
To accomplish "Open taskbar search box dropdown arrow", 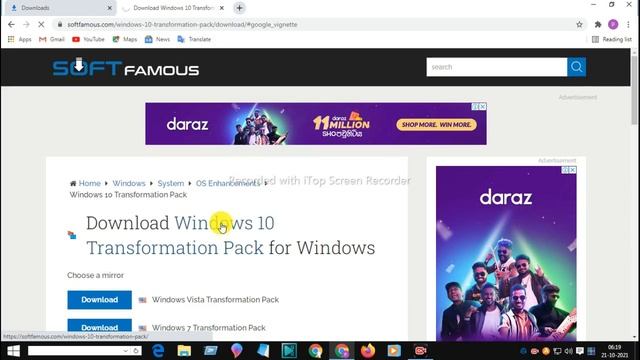I will [x=126, y=351].
